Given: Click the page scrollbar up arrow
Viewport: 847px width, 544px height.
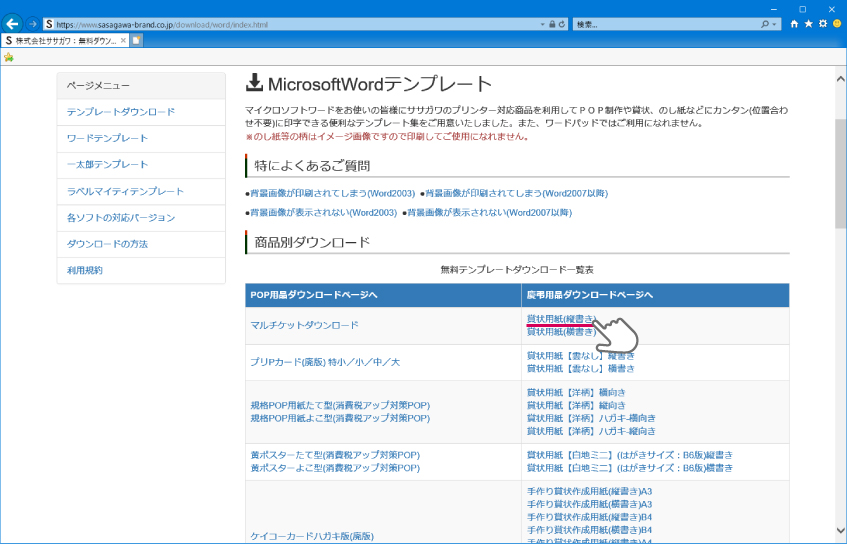Looking at the screenshot, I should pyautogui.click(x=841, y=79).
